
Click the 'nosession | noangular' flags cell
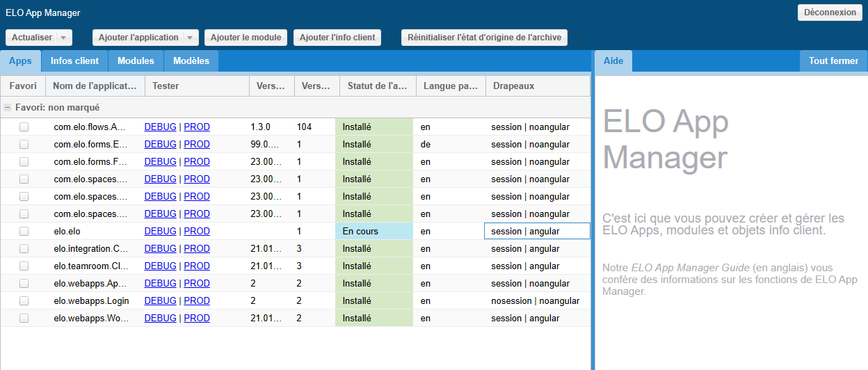click(x=536, y=301)
